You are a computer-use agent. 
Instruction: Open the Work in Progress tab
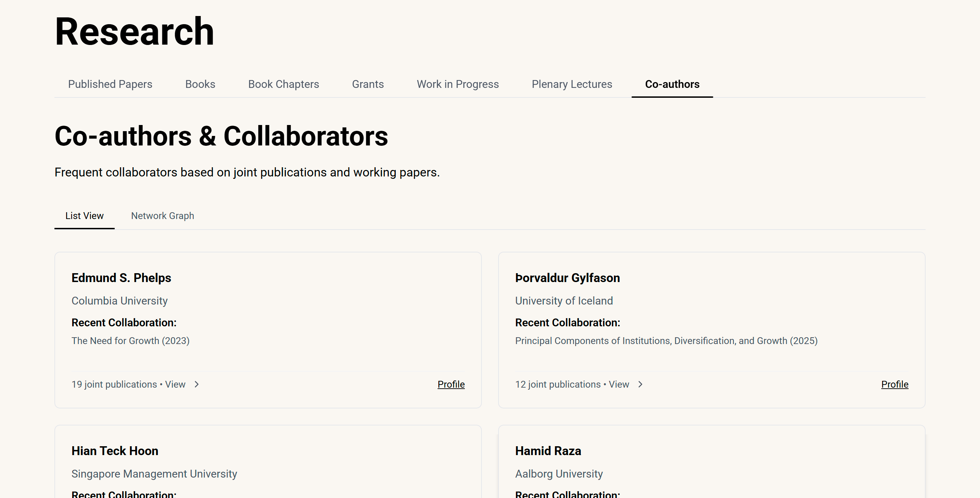click(x=458, y=84)
